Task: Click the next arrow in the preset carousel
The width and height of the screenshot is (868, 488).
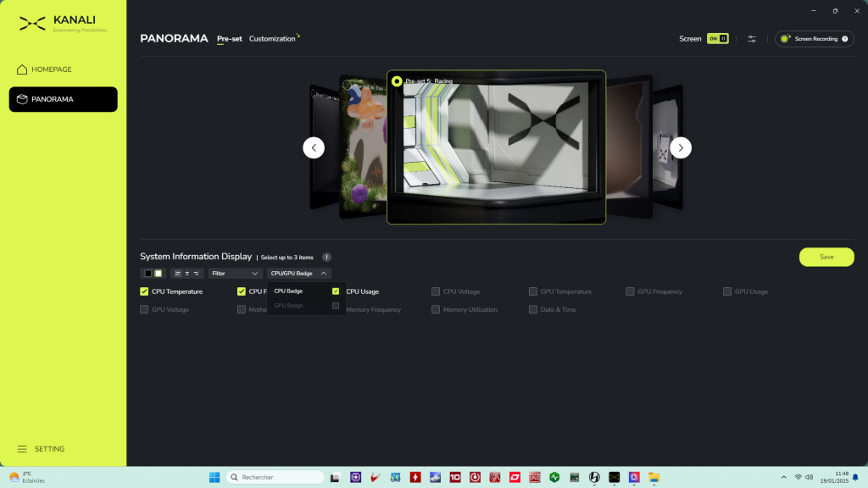Action: coord(681,147)
